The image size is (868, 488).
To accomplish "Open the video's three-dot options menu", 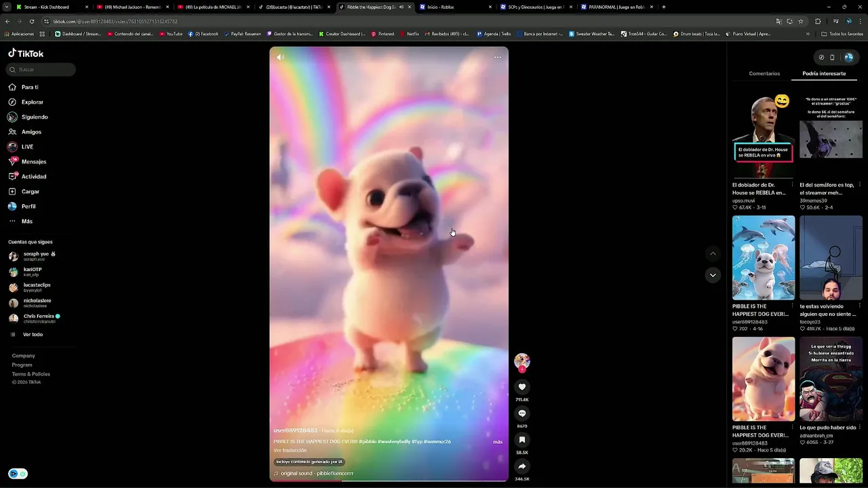I will click(x=498, y=58).
